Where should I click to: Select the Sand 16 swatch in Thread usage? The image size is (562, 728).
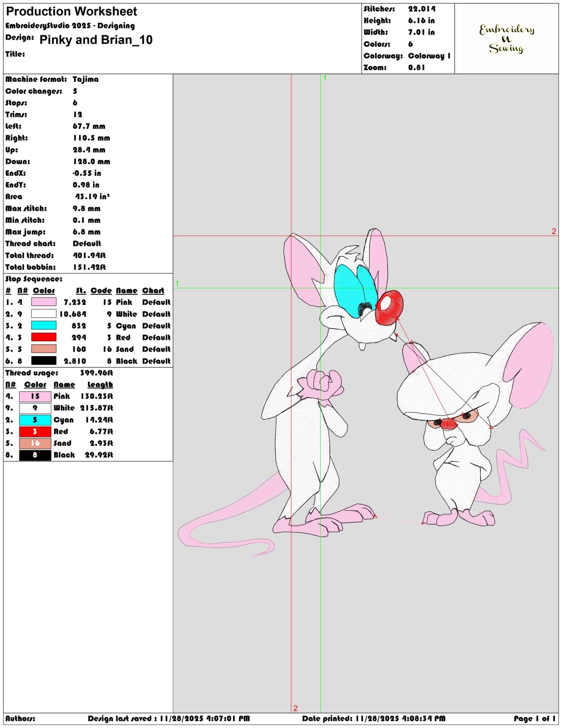(35, 443)
